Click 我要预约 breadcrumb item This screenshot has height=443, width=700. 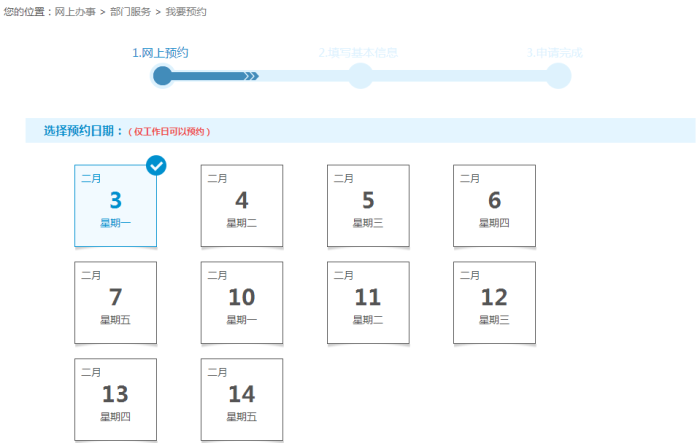coord(185,11)
